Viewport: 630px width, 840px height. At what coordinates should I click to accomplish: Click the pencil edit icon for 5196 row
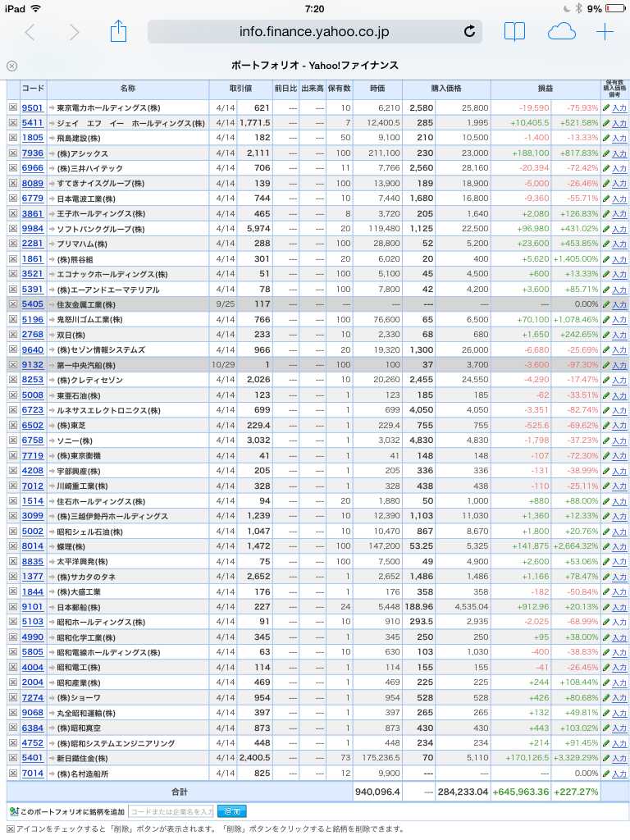[606, 319]
